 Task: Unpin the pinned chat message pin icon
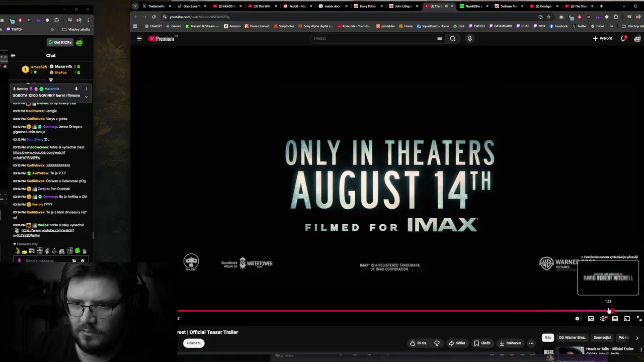click(76, 89)
